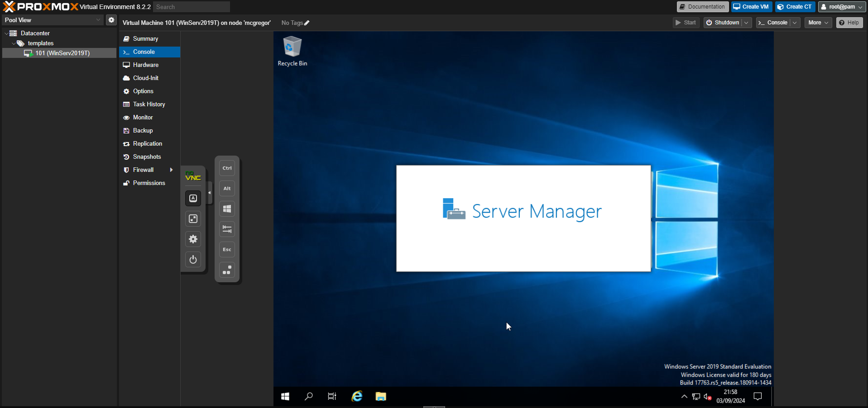Open the Monitor section
Screen dimensions: 868x408
coord(149,118)
